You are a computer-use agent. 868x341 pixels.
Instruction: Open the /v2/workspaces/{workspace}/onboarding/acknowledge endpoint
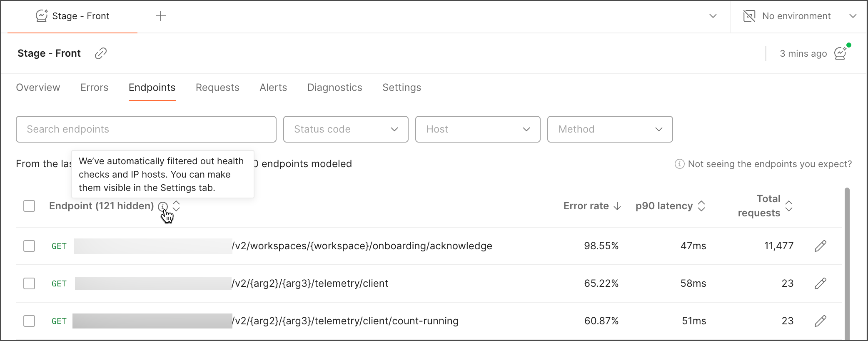(362, 246)
